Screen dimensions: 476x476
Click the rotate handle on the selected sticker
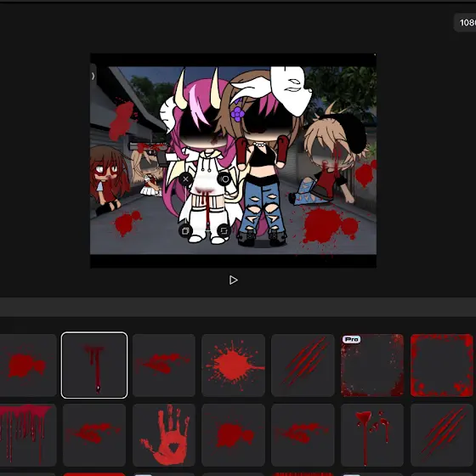(224, 179)
